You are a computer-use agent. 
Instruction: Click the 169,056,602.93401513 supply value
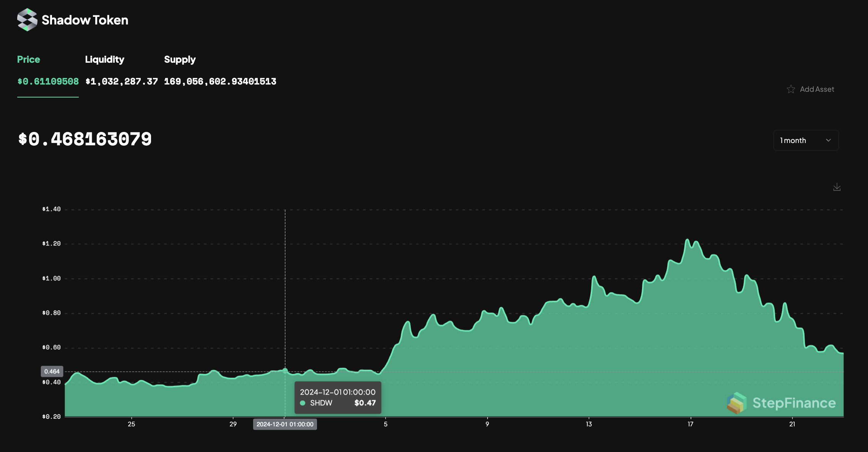coord(220,81)
